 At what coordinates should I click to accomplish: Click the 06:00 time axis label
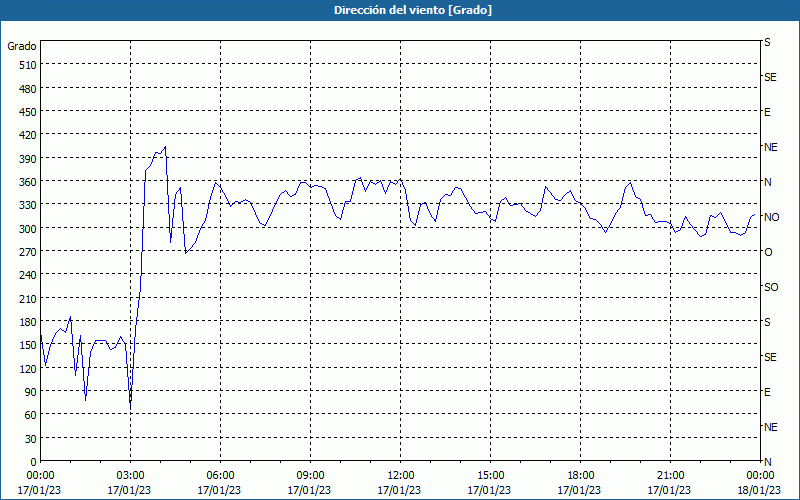click(220, 476)
